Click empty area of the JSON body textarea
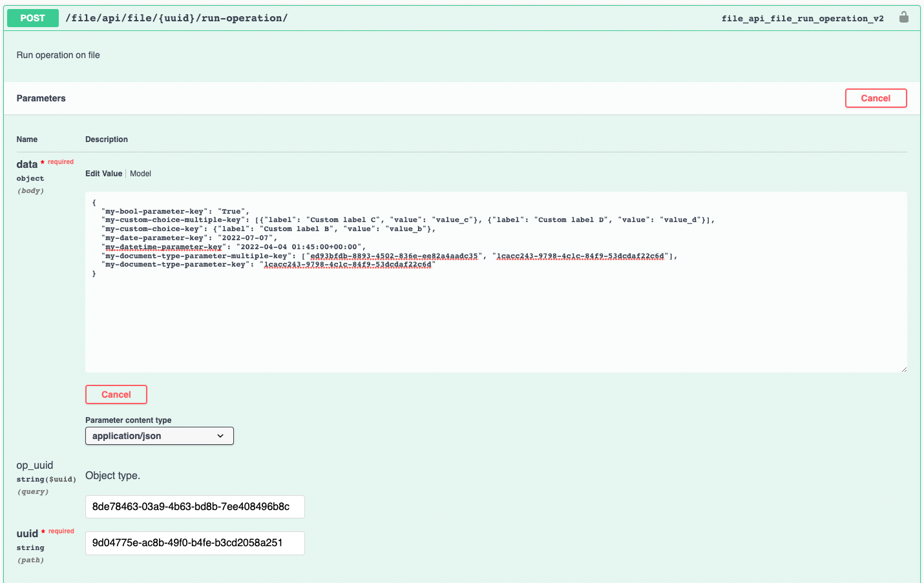This screenshot has width=924, height=583. pos(491,323)
